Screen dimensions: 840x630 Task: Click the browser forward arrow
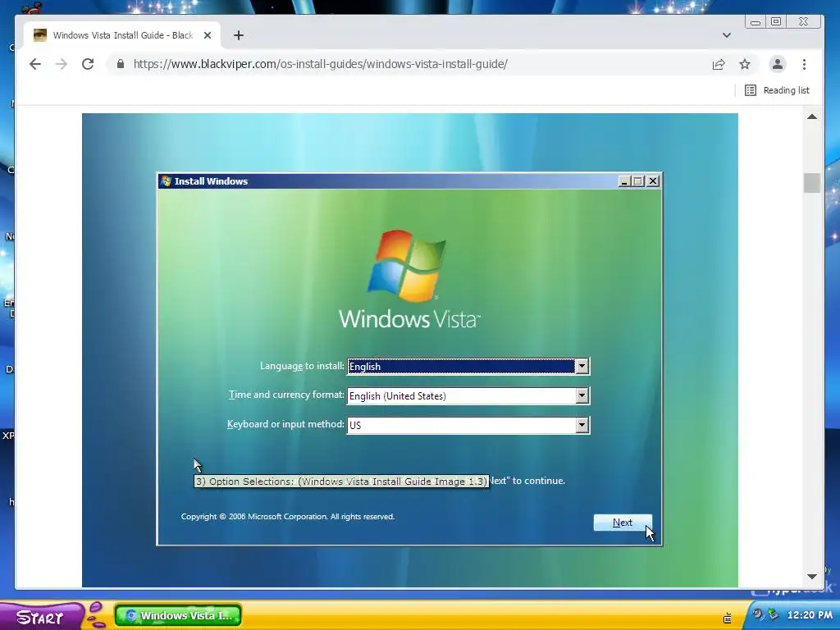tap(62, 64)
